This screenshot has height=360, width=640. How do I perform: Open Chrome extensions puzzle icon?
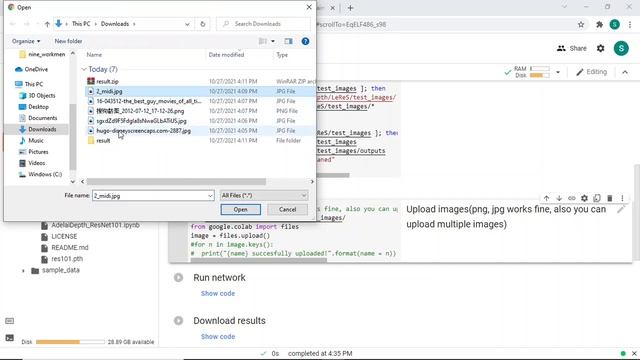click(x=599, y=24)
